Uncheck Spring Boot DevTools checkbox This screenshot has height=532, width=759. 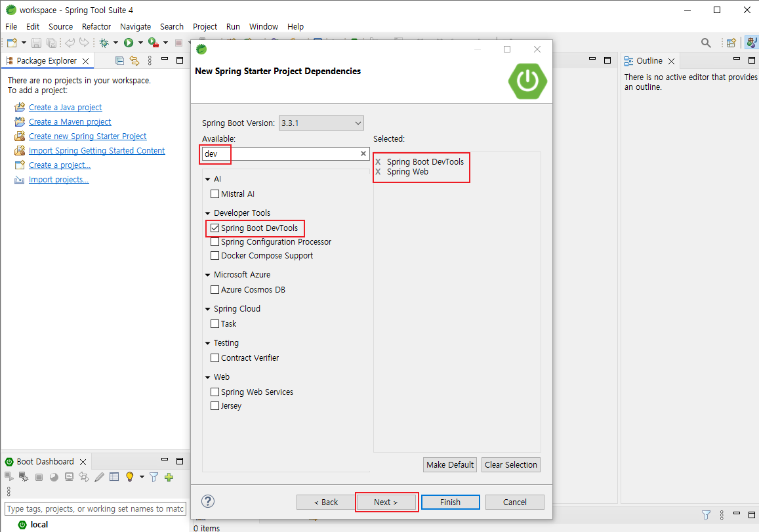pos(215,228)
